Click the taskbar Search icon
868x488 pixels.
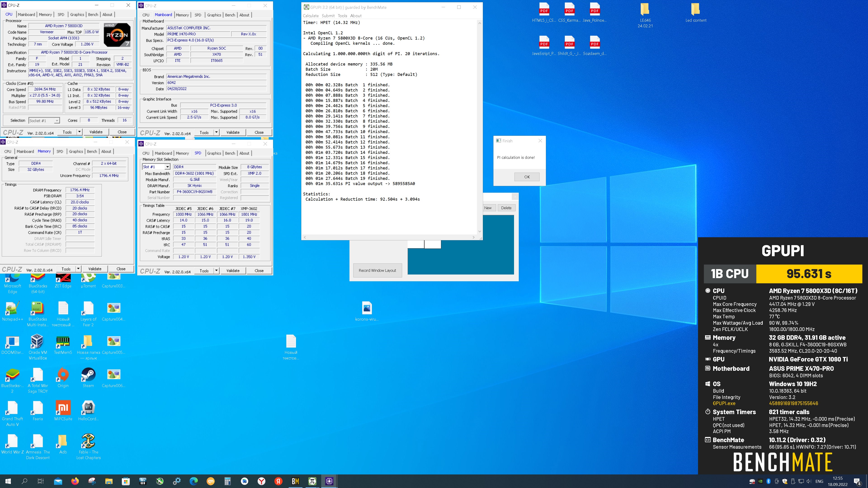24,481
